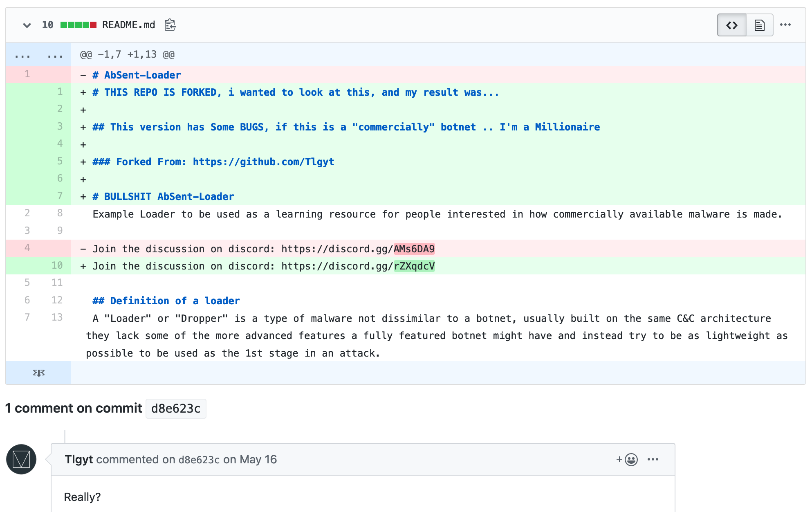Copy README.md file path icon
This screenshot has width=812, height=512.
(x=170, y=25)
